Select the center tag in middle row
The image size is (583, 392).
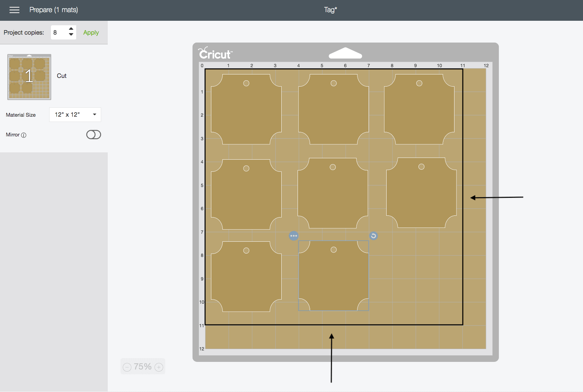pos(333,193)
